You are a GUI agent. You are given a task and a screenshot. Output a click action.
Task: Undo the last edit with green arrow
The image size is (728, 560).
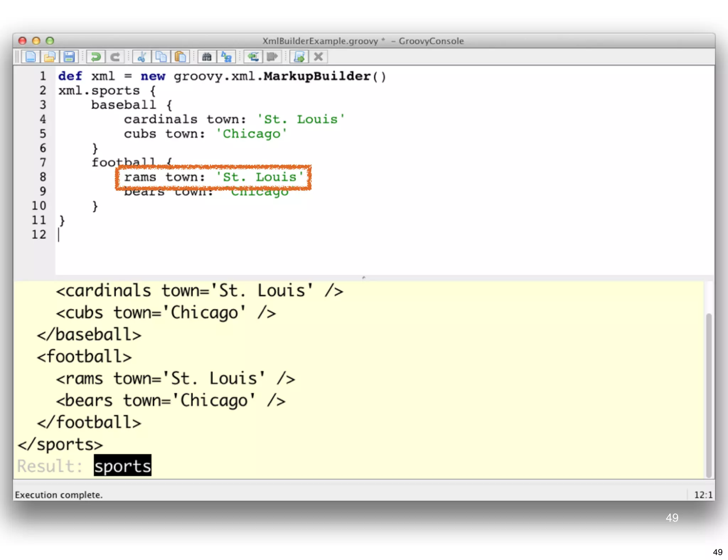pyautogui.click(x=96, y=57)
